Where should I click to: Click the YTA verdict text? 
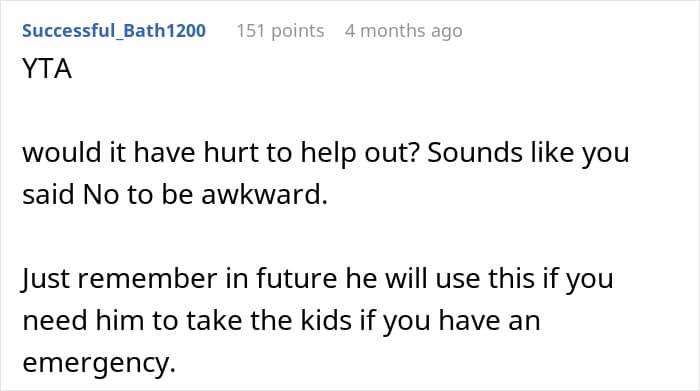pyautogui.click(x=47, y=69)
